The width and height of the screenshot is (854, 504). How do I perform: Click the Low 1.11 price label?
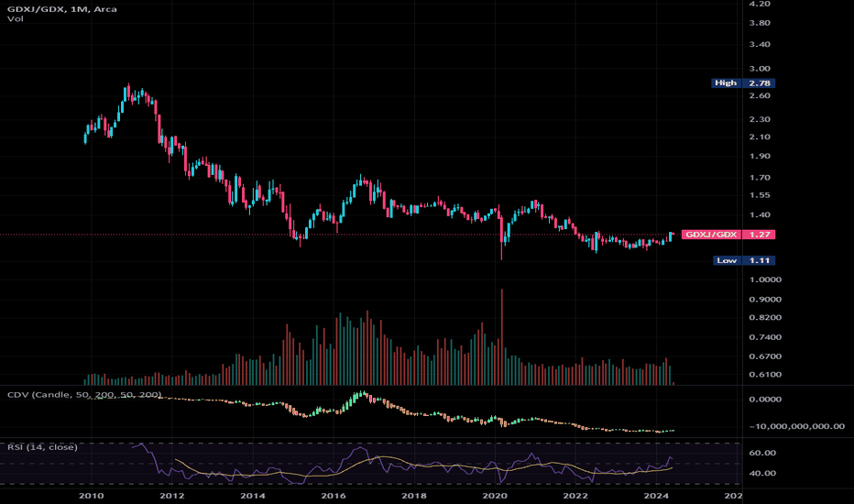(x=744, y=260)
